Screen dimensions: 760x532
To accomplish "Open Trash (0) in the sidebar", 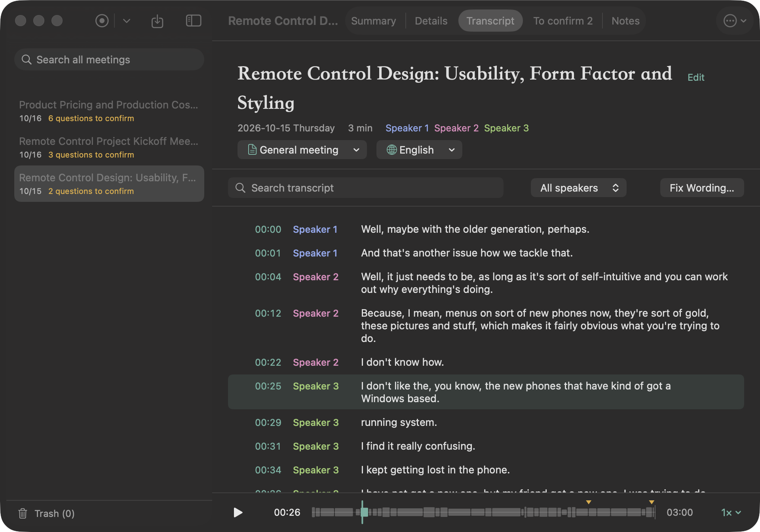I will click(47, 513).
